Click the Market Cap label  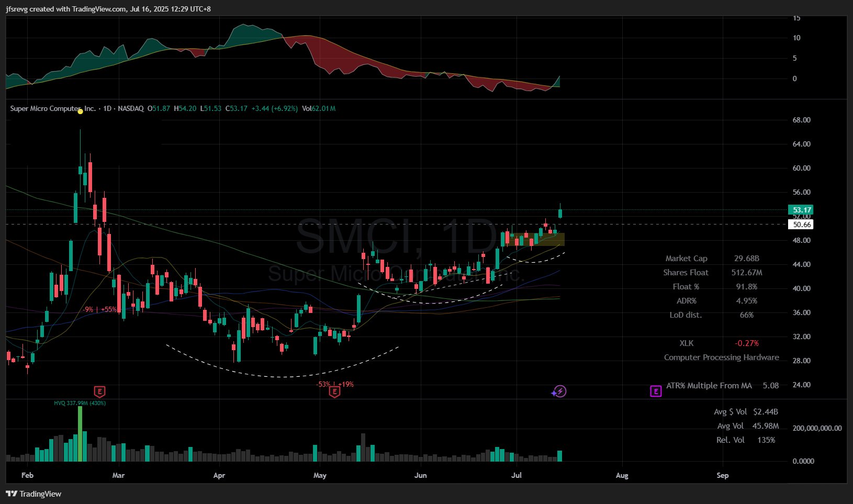click(x=686, y=258)
